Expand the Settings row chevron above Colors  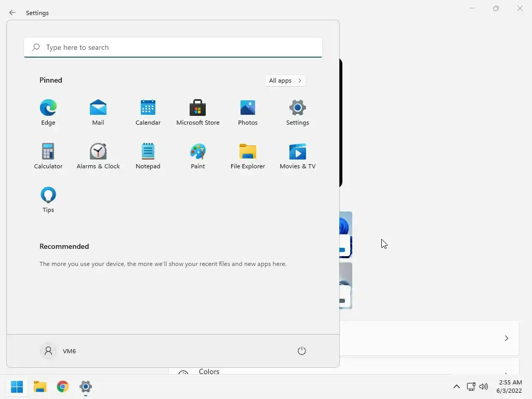(x=506, y=338)
